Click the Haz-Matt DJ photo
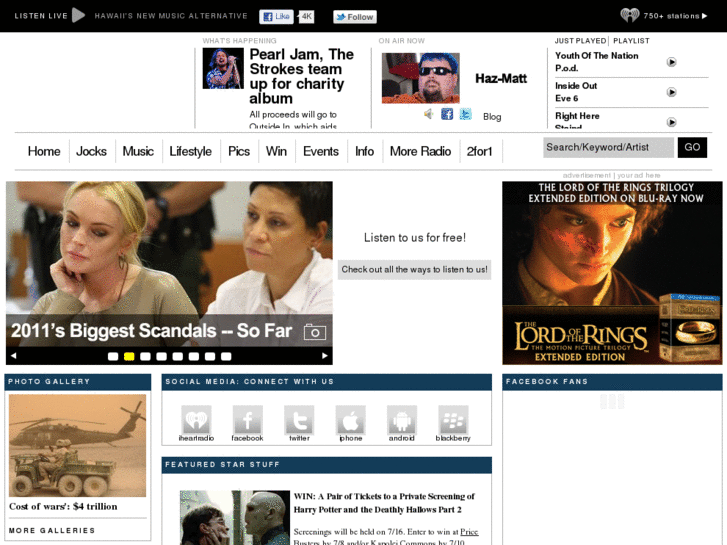 click(x=421, y=78)
